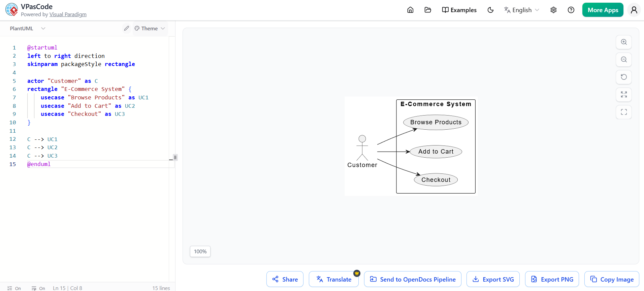Click the @enduml line in editor

(x=39, y=164)
